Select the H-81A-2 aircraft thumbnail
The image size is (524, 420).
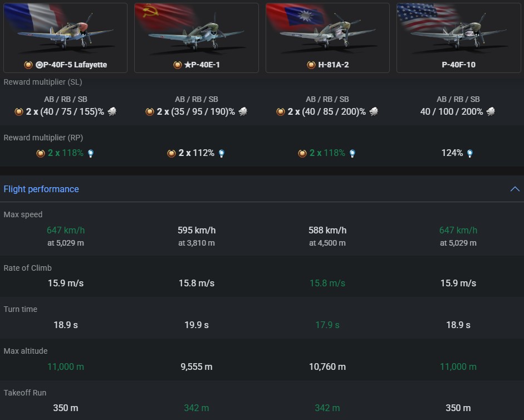pyautogui.click(x=327, y=31)
